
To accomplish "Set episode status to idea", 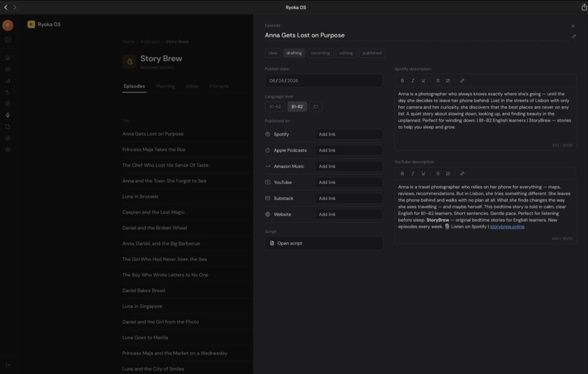I will (x=273, y=53).
